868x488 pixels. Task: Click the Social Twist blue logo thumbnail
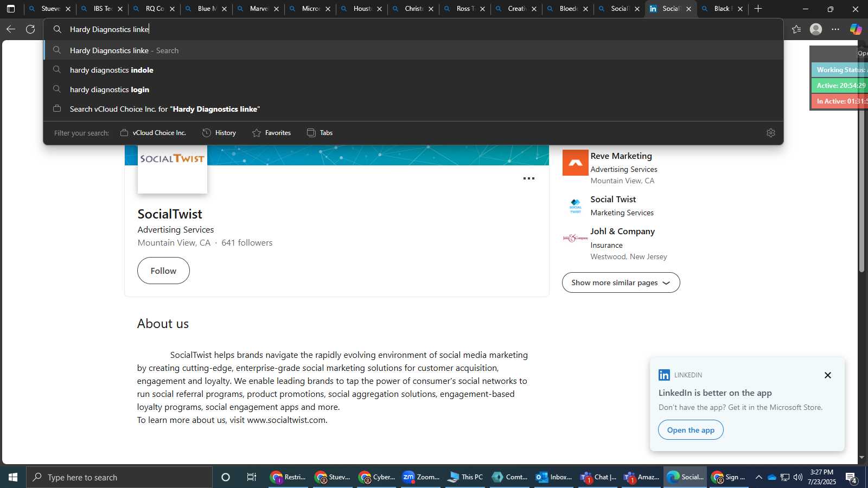(576, 206)
